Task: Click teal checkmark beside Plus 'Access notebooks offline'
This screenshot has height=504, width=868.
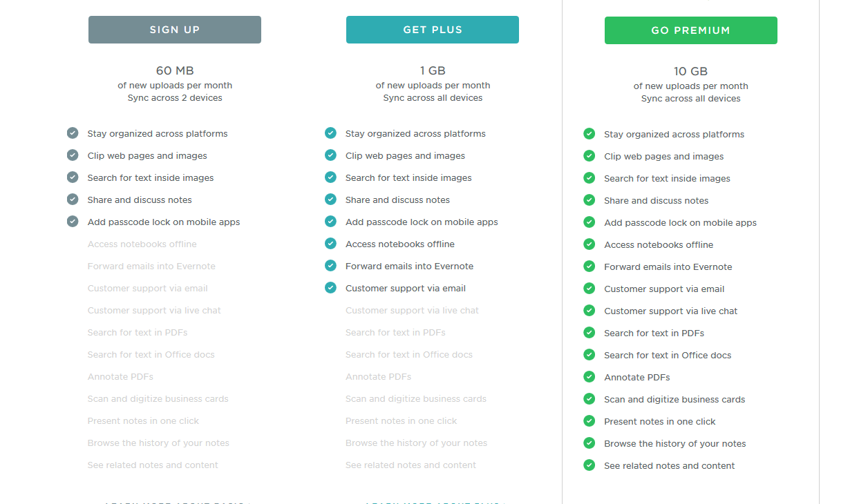Action: [330, 244]
